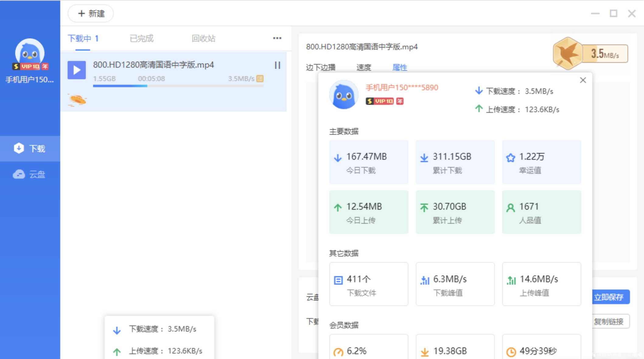Click the red 年 badge in the popup

pyautogui.click(x=400, y=101)
